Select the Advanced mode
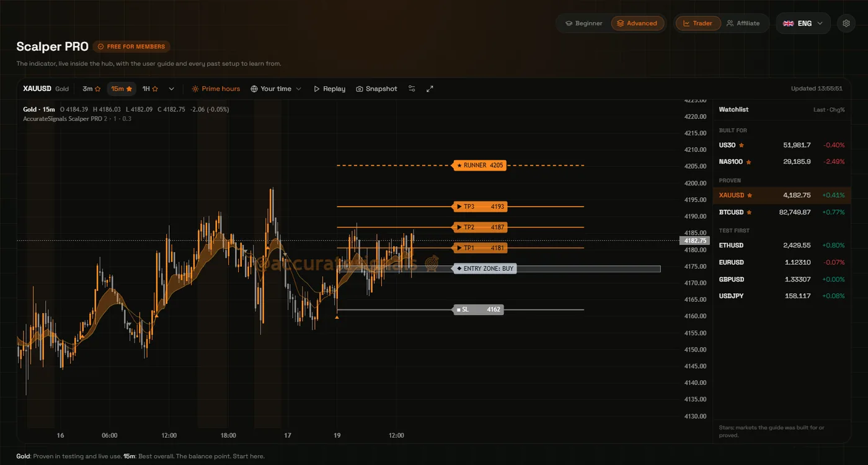Screen dimensions: 868x465 pos(637,23)
